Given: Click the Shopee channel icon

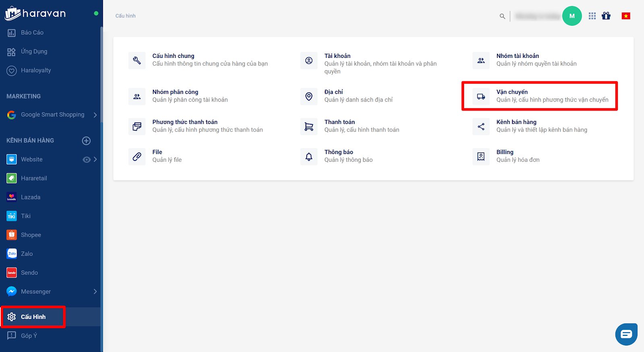Looking at the screenshot, I should pos(12,235).
